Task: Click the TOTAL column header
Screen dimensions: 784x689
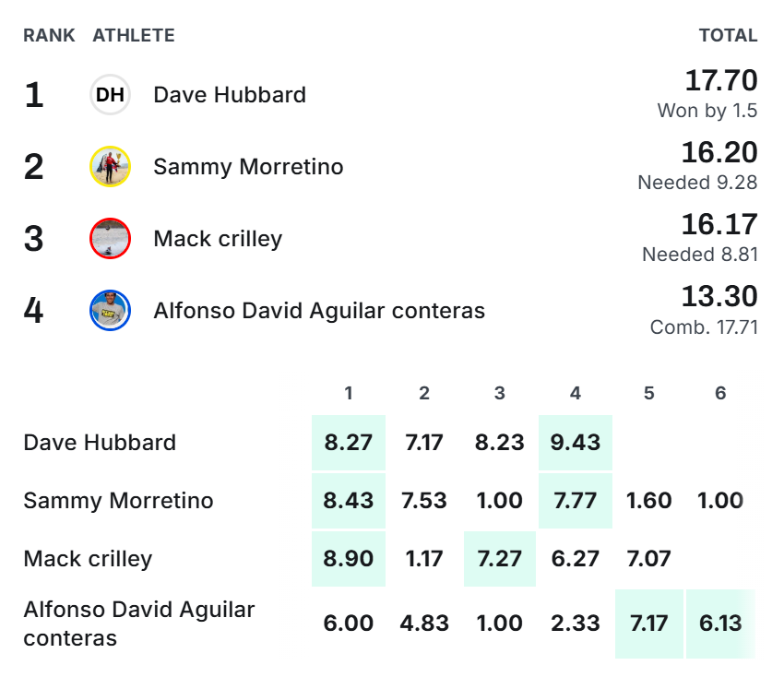Action: coord(728,35)
